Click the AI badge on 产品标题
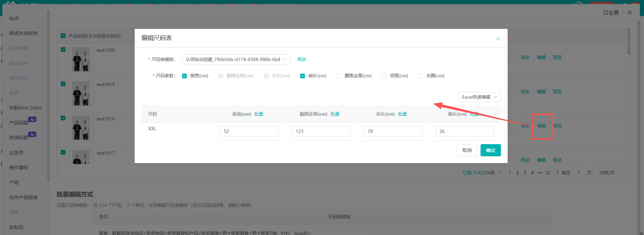The width and height of the screenshot is (644, 235). click(x=32, y=119)
